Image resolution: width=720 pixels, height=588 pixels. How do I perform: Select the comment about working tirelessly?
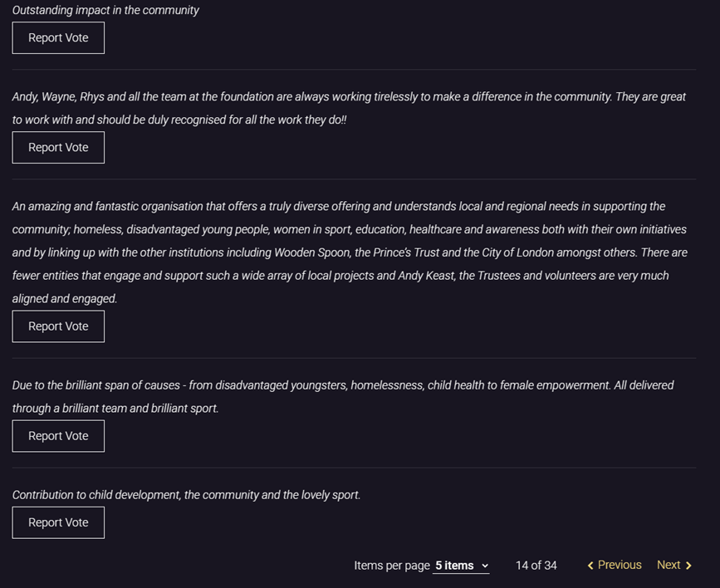349,109
